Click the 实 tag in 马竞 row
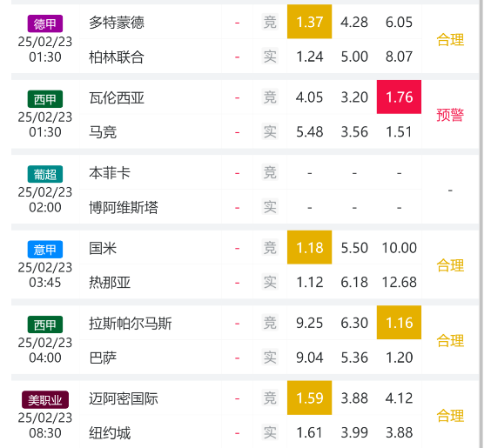Image resolution: width=491 pixels, height=448 pixels. coord(270,131)
